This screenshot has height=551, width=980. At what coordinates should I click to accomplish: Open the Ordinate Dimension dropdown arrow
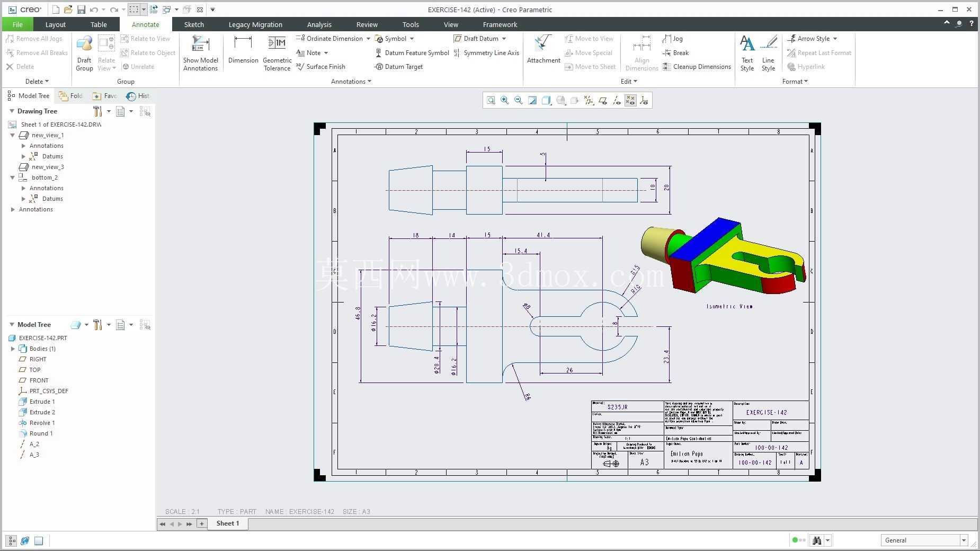(368, 39)
